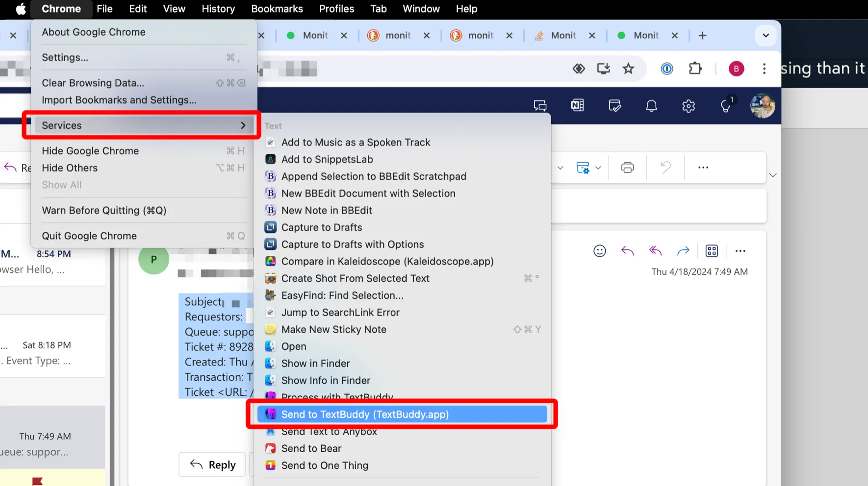Click the user profile photo avatar
The image size is (868, 486).
[762, 106]
